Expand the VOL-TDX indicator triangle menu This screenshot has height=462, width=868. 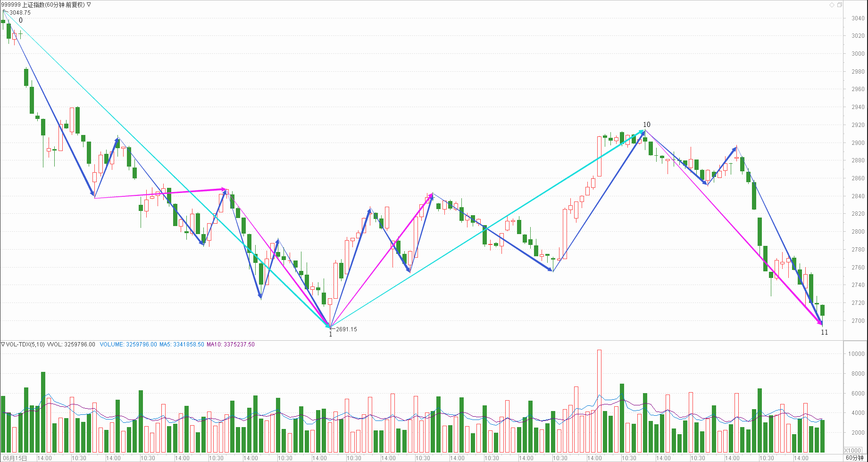point(3,344)
